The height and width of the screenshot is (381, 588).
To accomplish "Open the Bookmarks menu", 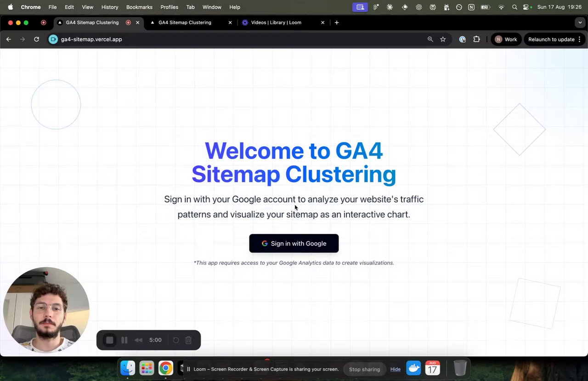I will click(139, 7).
